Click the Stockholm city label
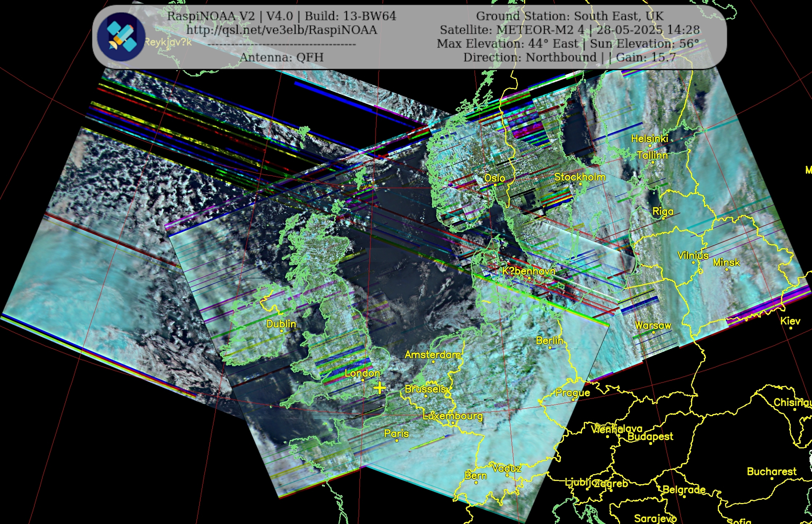Screen dimensions: 812x524 click(x=580, y=177)
